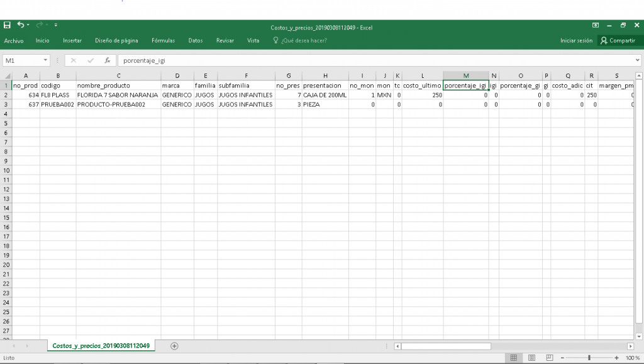The height and width of the screenshot is (364, 644).
Task: Add a new sheet with plus icon
Action: tap(175, 346)
